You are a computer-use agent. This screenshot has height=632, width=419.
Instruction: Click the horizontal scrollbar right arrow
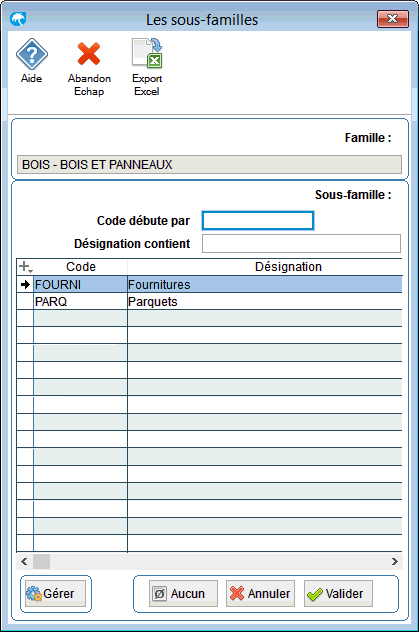395,561
